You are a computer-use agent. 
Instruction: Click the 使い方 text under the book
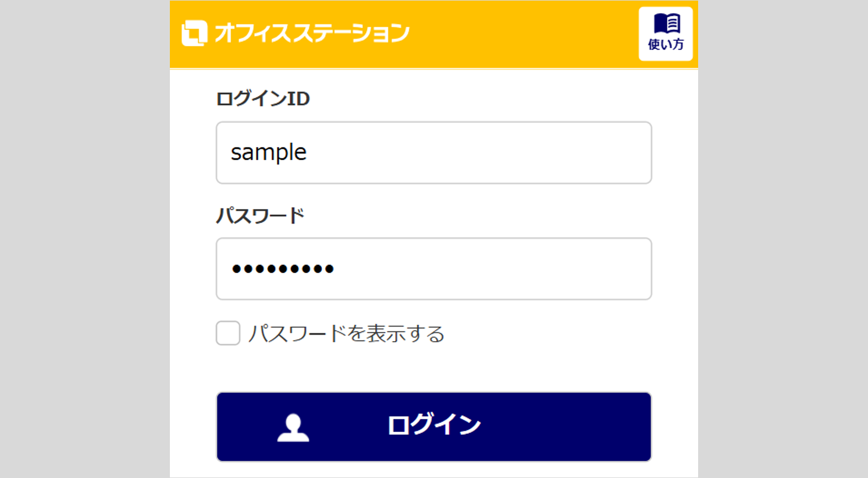[x=666, y=45]
